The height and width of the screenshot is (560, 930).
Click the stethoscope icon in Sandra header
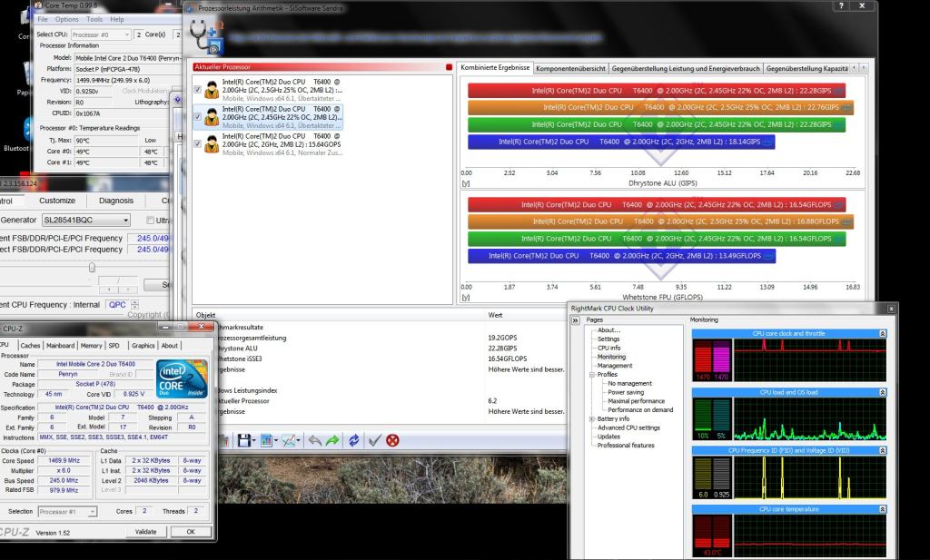click(x=206, y=36)
